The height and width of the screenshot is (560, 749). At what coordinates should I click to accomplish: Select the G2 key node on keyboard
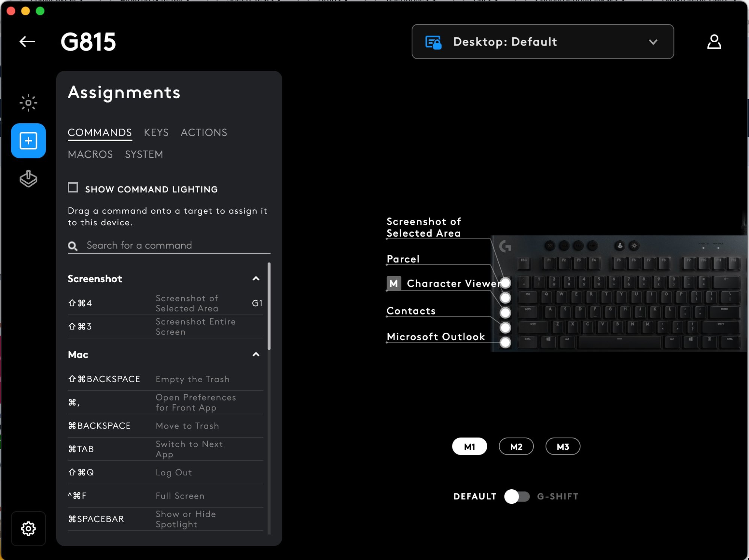tap(506, 298)
